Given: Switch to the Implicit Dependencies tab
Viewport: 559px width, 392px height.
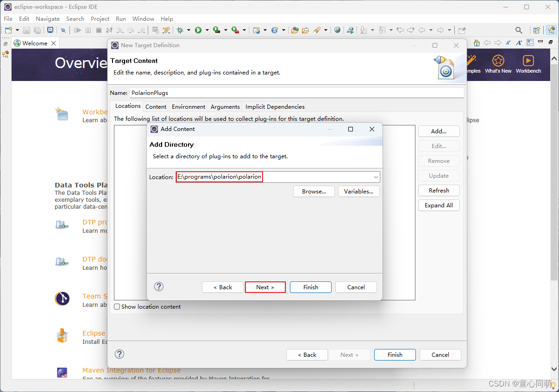Looking at the screenshot, I should [x=275, y=106].
